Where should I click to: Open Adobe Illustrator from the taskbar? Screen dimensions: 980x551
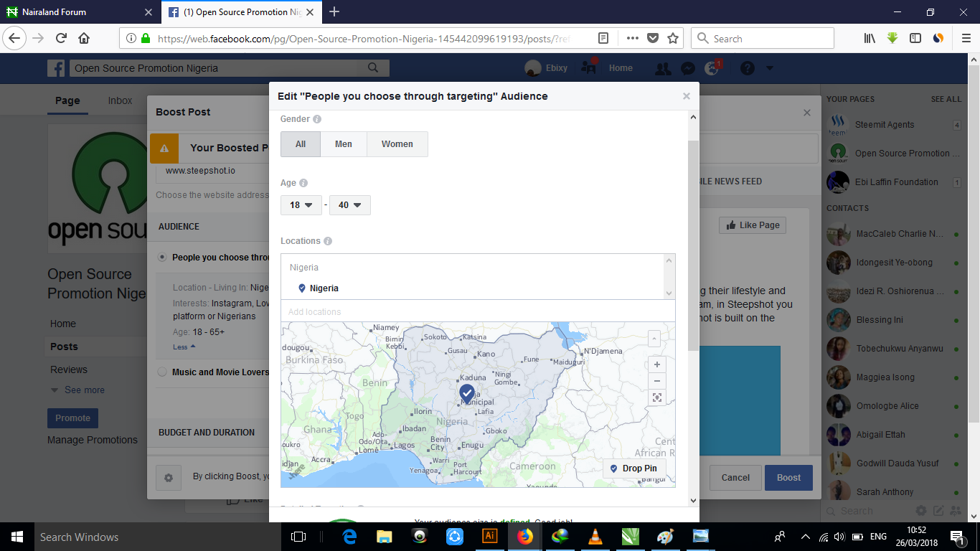click(491, 537)
